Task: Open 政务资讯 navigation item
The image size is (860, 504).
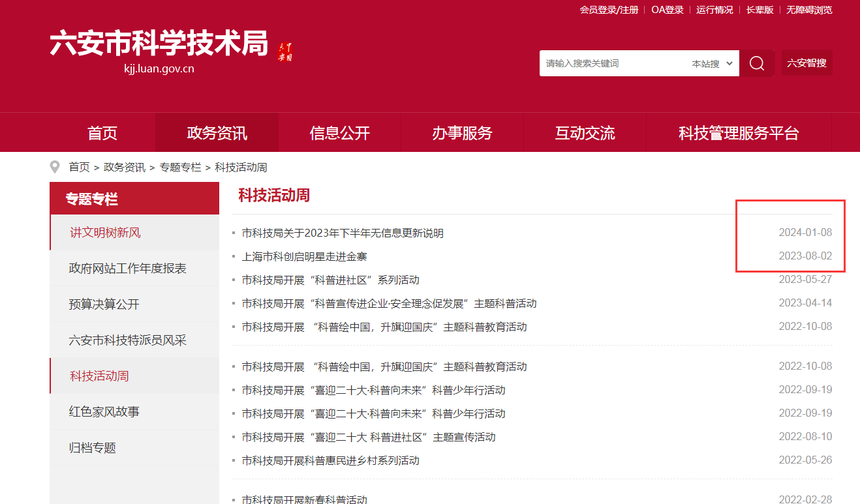Action: click(217, 133)
